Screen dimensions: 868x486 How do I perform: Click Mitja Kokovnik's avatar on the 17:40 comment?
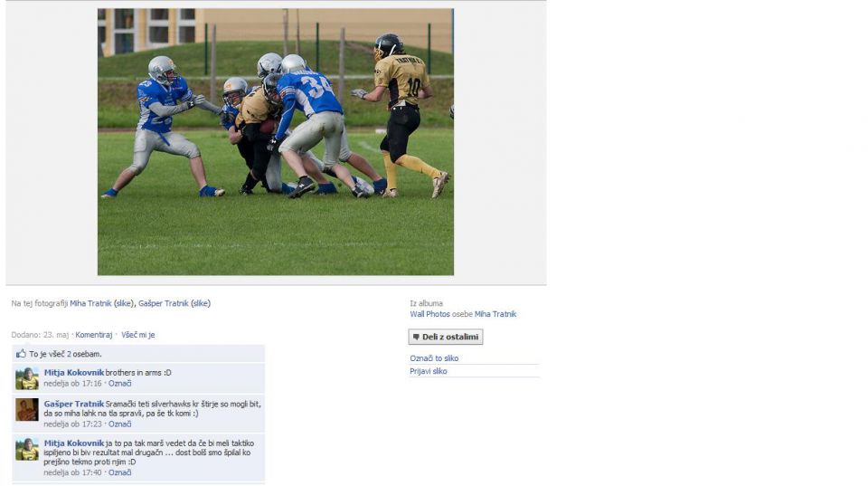[27, 450]
